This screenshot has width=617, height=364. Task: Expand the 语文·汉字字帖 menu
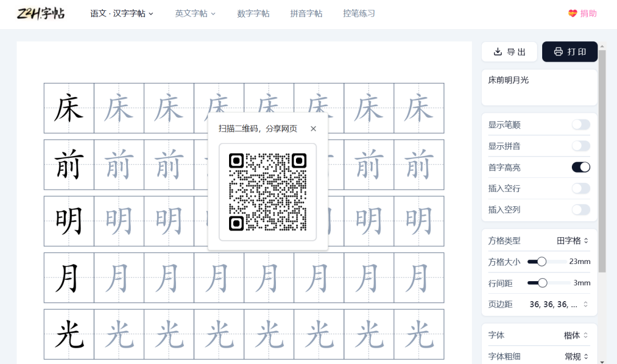click(x=122, y=13)
